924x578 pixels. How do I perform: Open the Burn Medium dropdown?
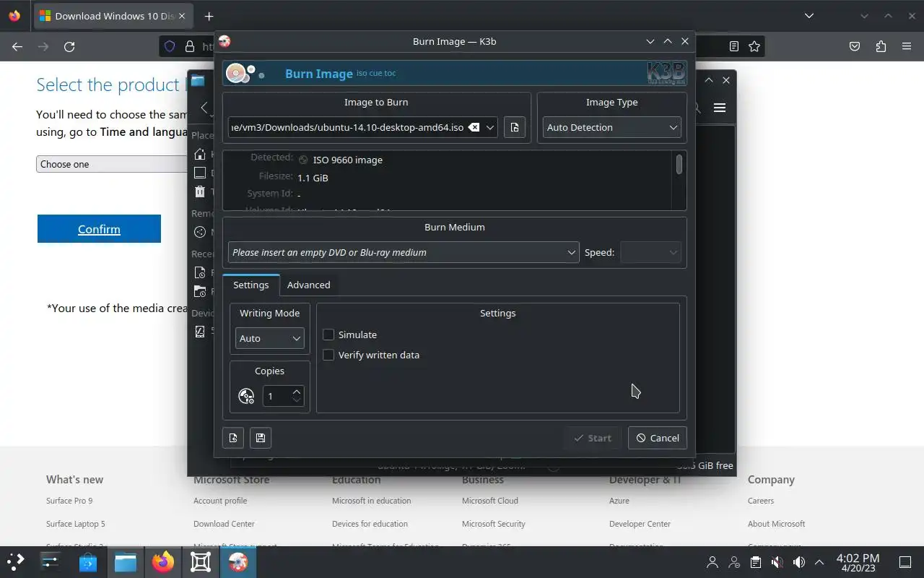[404, 252]
